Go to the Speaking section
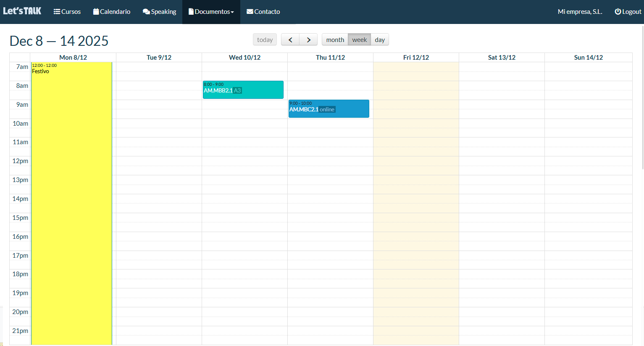 159,12
